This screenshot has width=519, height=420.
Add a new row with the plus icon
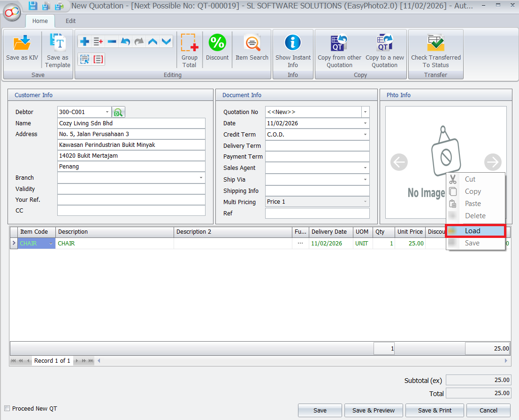pyautogui.click(x=84, y=42)
